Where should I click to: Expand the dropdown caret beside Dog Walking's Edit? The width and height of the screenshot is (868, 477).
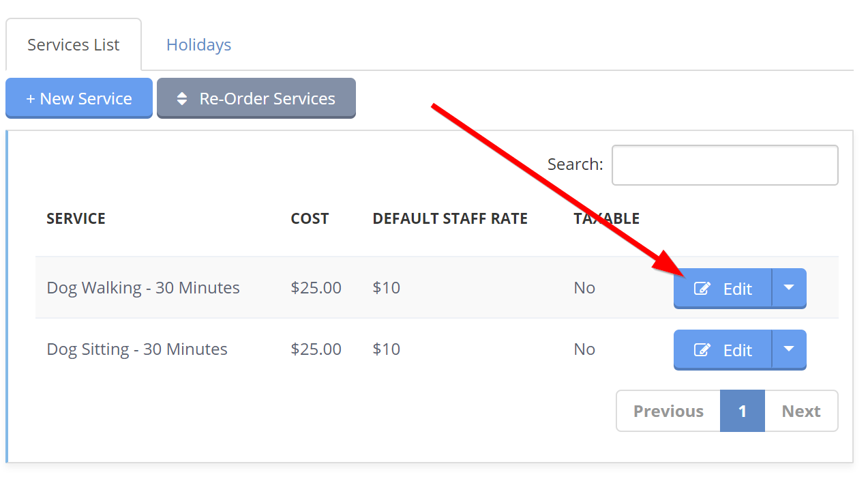789,288
